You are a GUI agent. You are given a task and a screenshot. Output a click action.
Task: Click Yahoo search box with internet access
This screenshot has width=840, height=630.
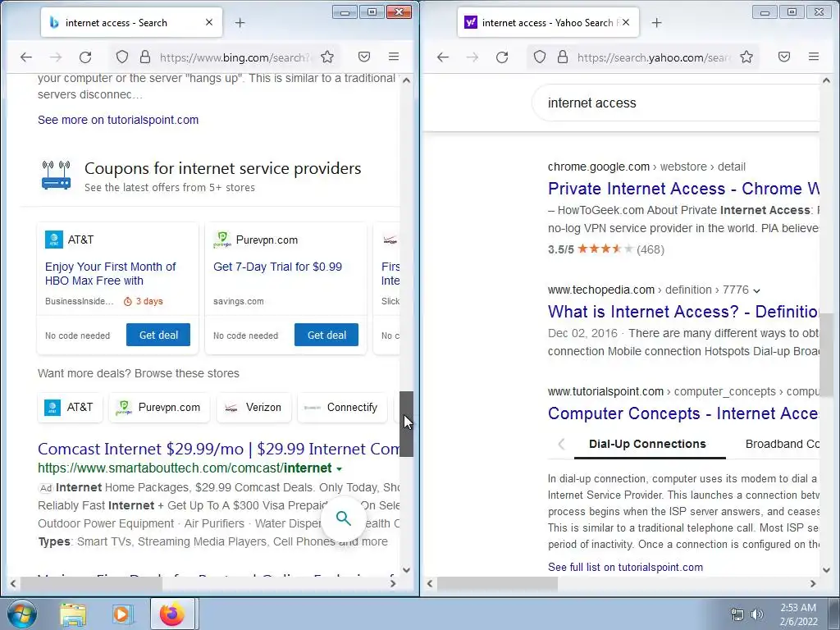pyautogui.click(x=676, y=103)
